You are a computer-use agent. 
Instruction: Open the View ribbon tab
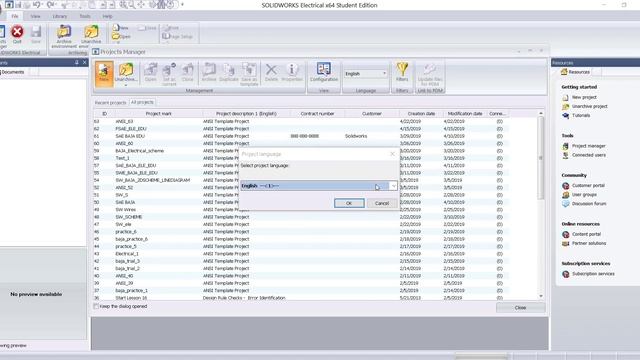click(x=35, y=16)
